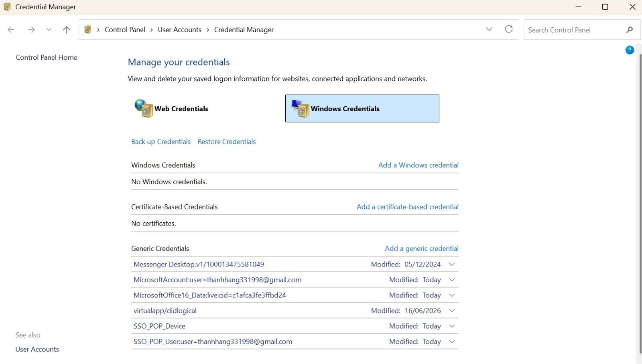Go up one level with up arrow
642x364 pixels.
pyautogui.click(x=67, y=30)
